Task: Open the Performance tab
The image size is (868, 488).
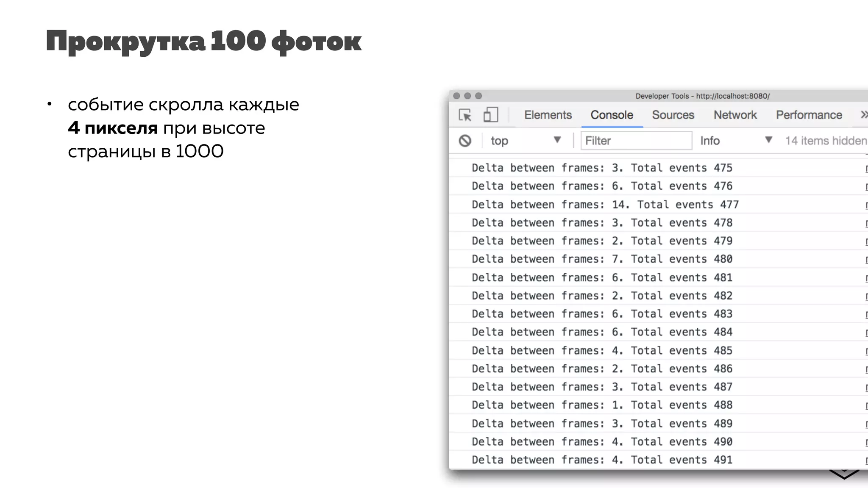Action: [x=809, y=115]
